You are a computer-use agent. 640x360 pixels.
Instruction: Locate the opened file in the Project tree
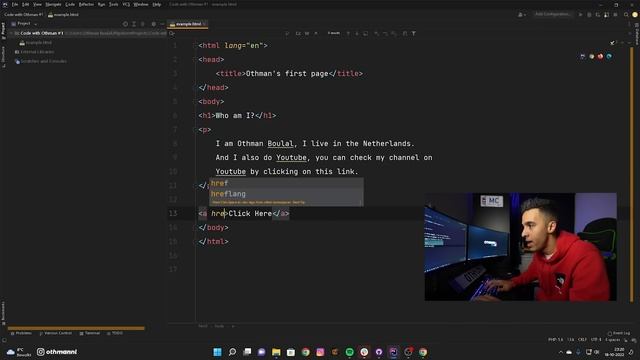125,24
